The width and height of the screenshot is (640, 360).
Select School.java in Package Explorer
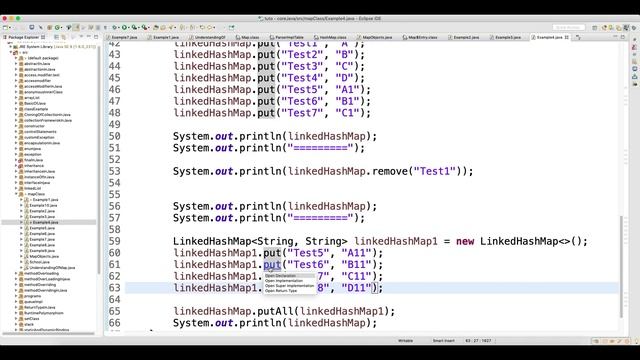pyautogui.click(x=39, y=262)
